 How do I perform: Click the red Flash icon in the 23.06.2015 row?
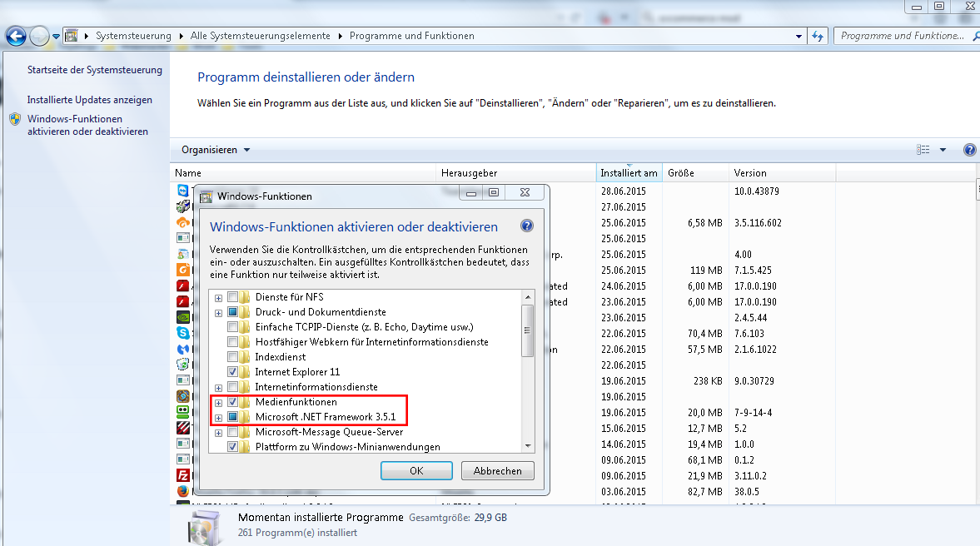click(x=183, y=302)
